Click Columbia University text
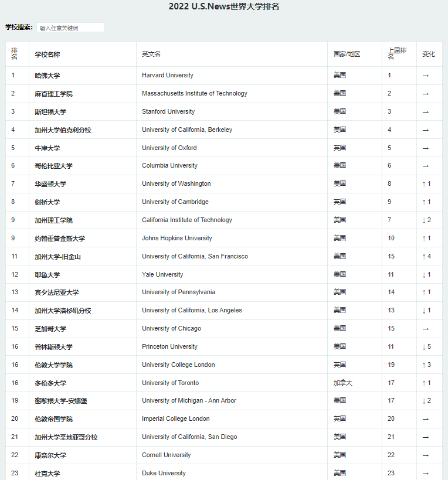 169,166
